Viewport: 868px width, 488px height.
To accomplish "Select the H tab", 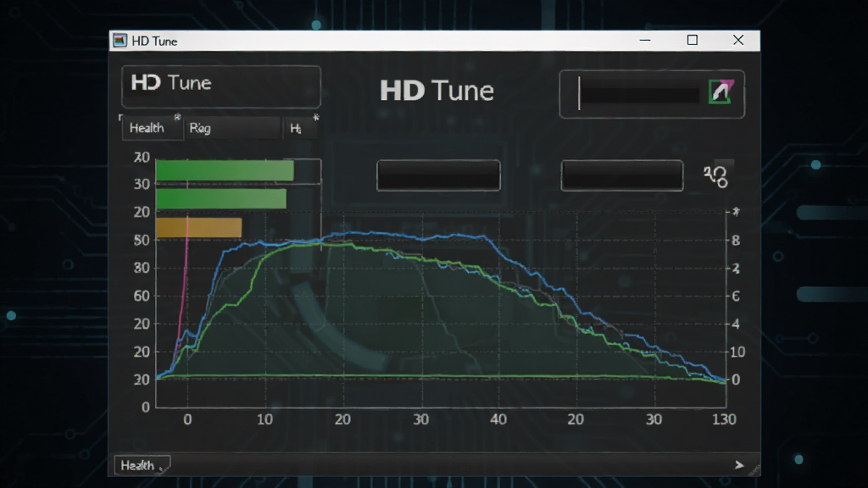I will [x=299, y=129].
